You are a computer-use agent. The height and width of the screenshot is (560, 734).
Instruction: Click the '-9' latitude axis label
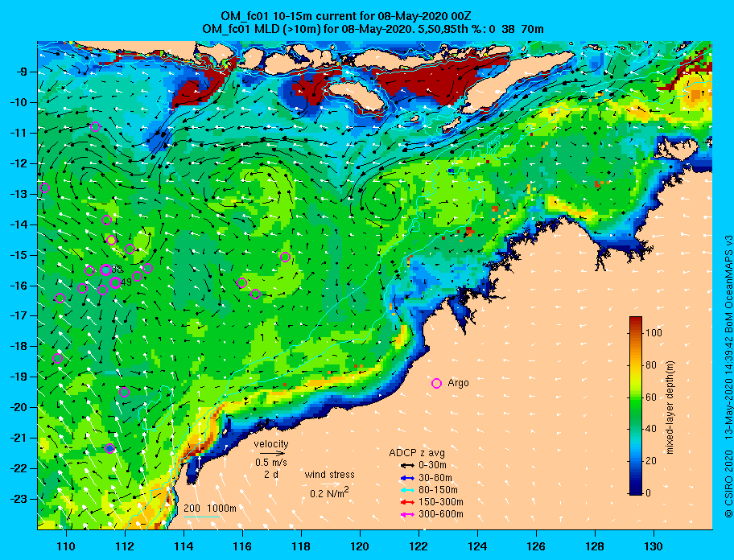[23, 72]
